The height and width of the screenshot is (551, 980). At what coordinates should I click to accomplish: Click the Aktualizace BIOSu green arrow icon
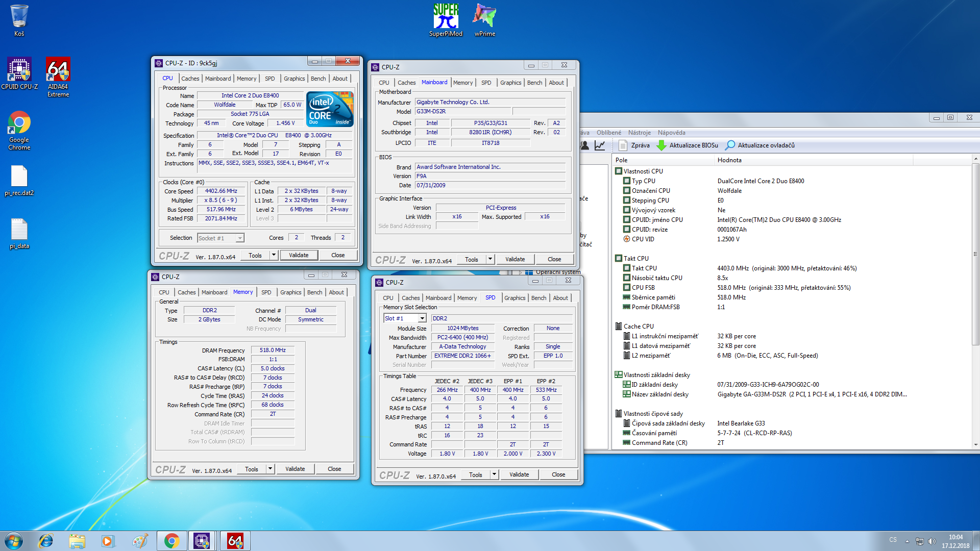(661, 145)
